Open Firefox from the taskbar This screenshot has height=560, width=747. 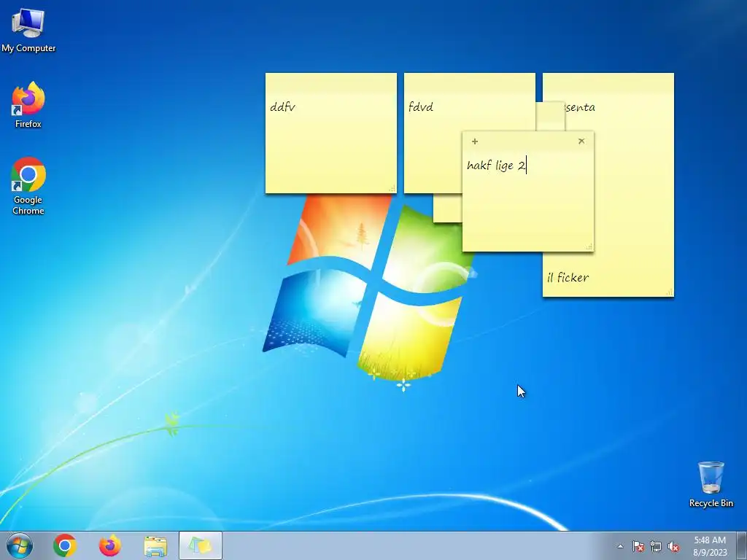[110, 545]
